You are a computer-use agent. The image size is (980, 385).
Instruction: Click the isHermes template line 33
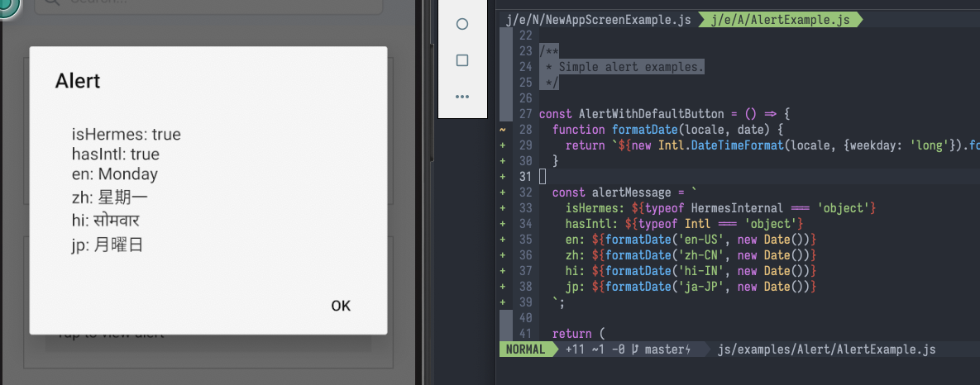[x=722, y=208]
